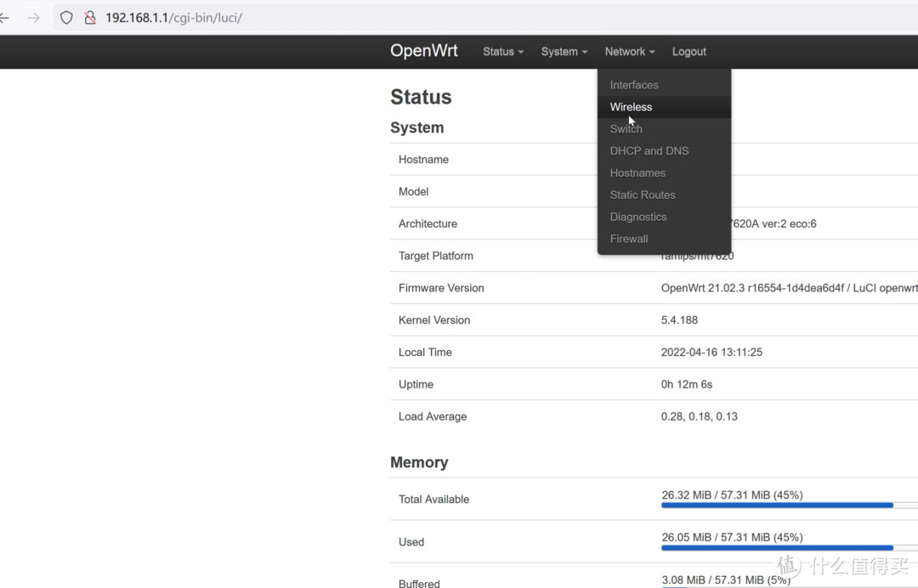Click the browser address bar URL
This screenshot has height=588, width=918.
173,18
